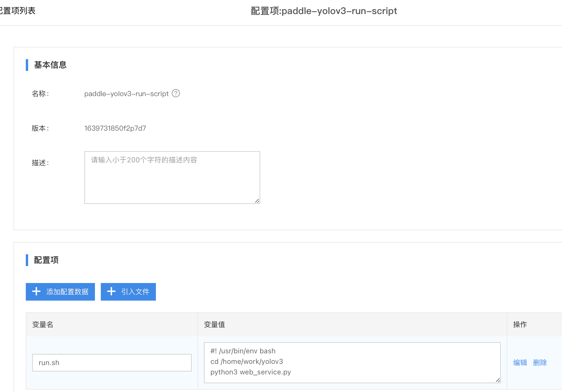Click the 添加配置数据 button

coord(60,292)
